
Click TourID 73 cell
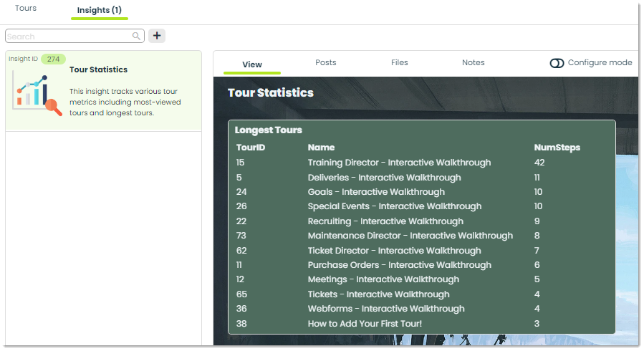click(x=241, y=236)
